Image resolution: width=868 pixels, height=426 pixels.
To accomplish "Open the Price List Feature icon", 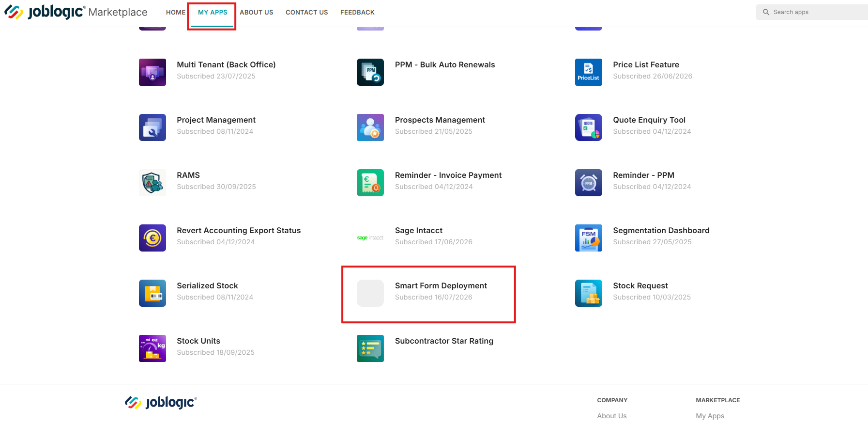I will click(x=589, y=72).
